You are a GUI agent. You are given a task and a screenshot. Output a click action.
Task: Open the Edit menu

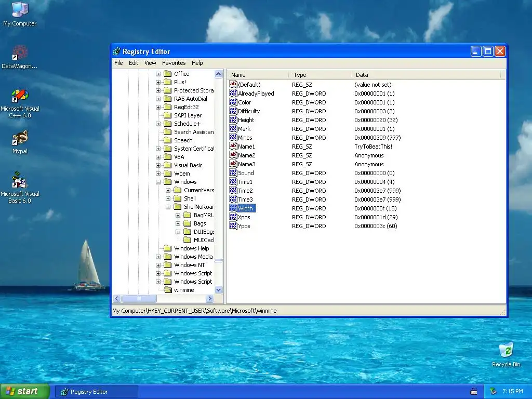tap(134, 63)
